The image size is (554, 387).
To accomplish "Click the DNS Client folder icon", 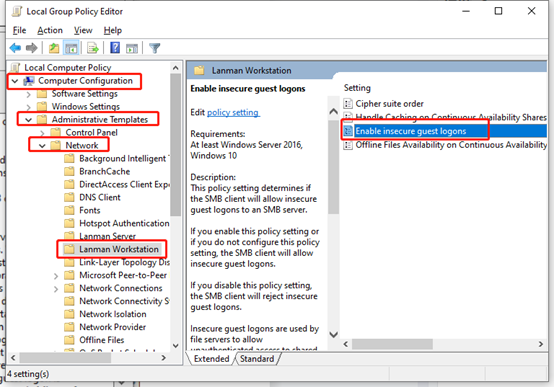I will pos(69,197).
